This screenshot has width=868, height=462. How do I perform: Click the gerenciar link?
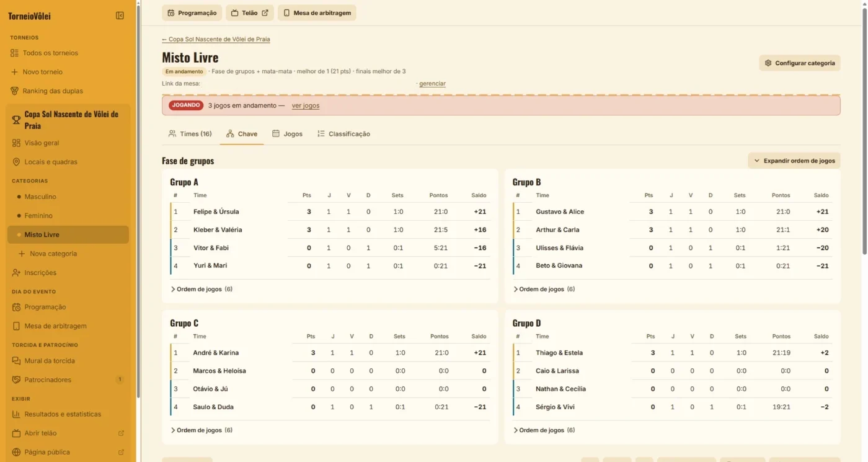tap(432, 84)
